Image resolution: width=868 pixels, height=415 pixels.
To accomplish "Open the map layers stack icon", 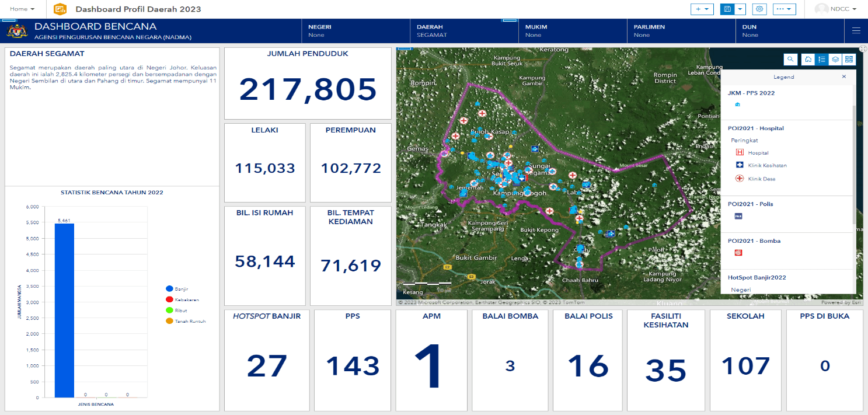I will pyautogui.click(x=835, y=60).
